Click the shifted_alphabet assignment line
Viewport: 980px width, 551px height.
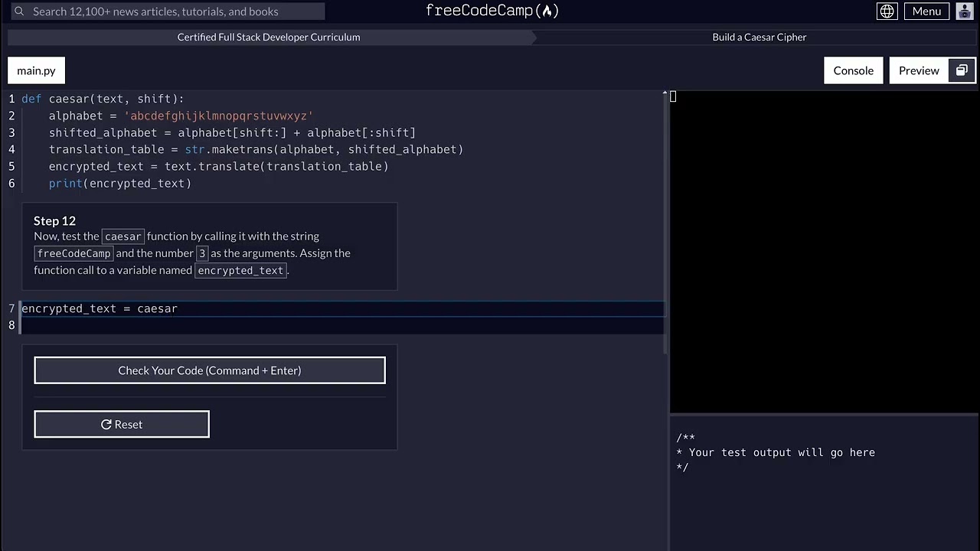point(232,132)
